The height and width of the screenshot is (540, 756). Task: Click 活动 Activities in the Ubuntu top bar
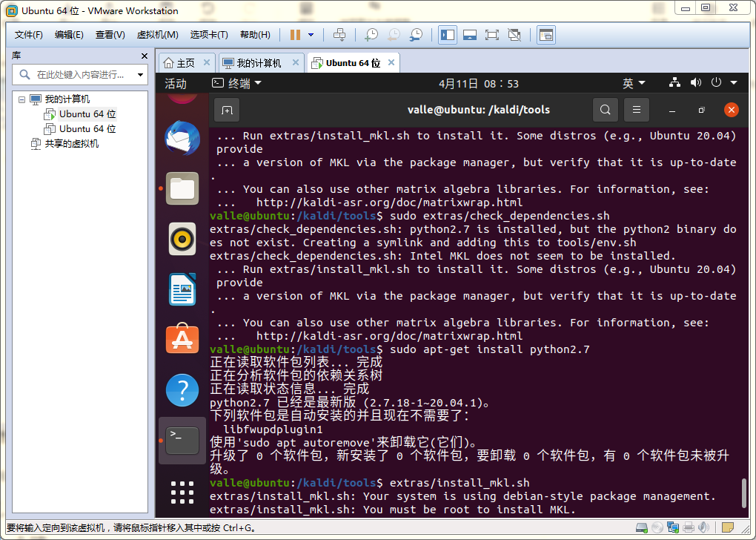[x=176, y=84]
